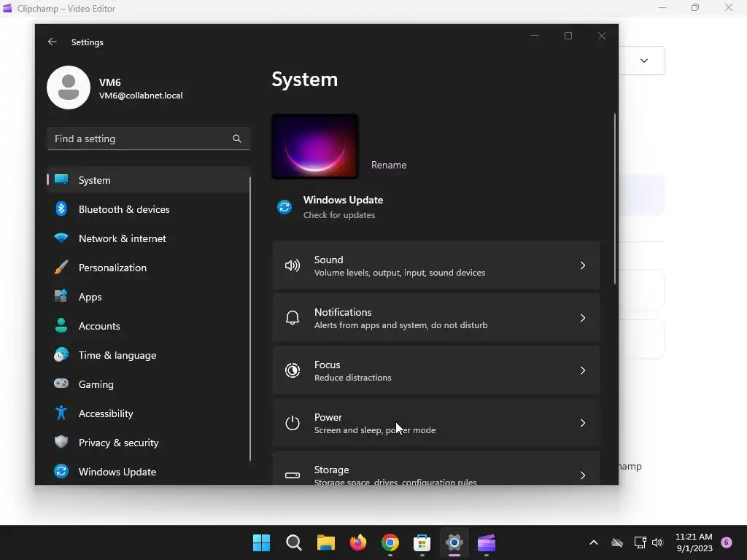Click the Sound speaker icon
Viewport: 747px width, 560px height.
pos(292,265)
